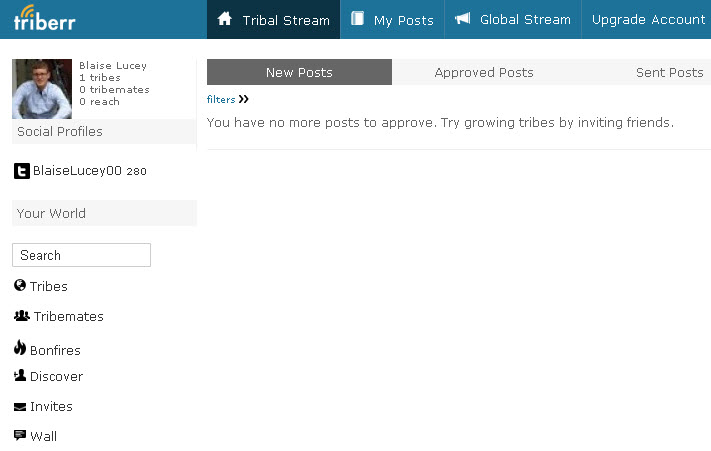Click the Twitter icon beside BlaiseLucey00
The height and width of the screenshot is (451, 711).
click(21, 171)
